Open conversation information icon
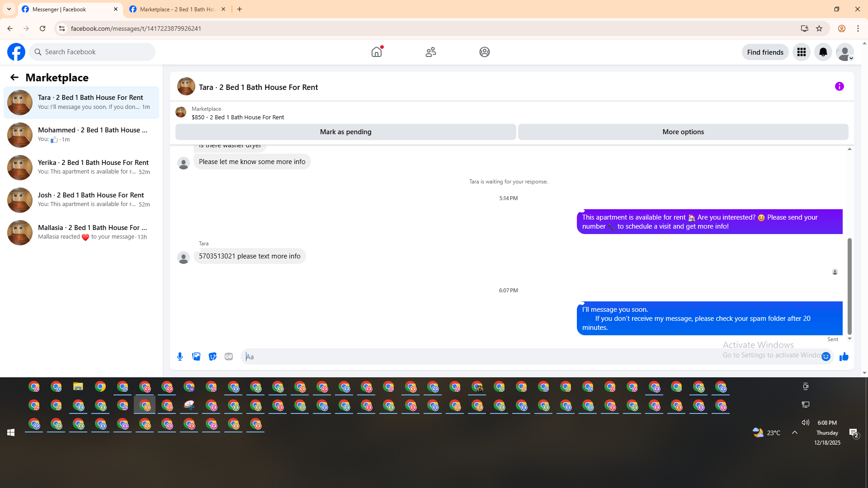 click(840, 86)
